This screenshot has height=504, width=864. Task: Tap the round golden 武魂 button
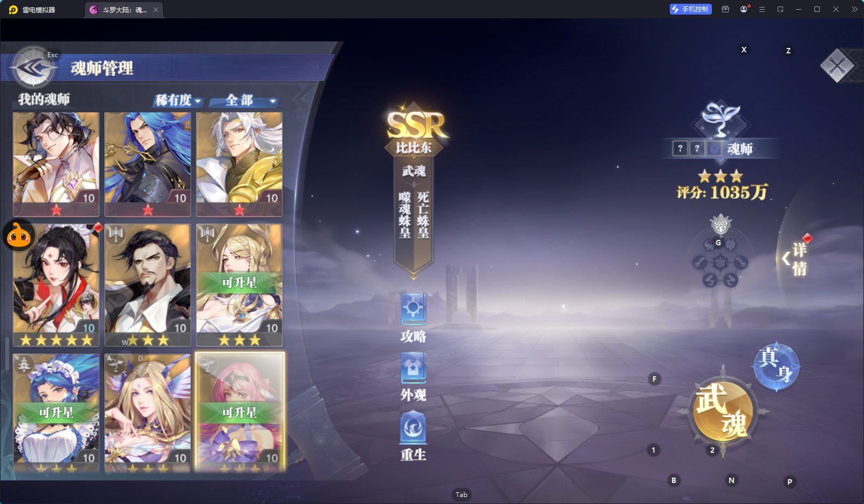click(x=723, y=411)
